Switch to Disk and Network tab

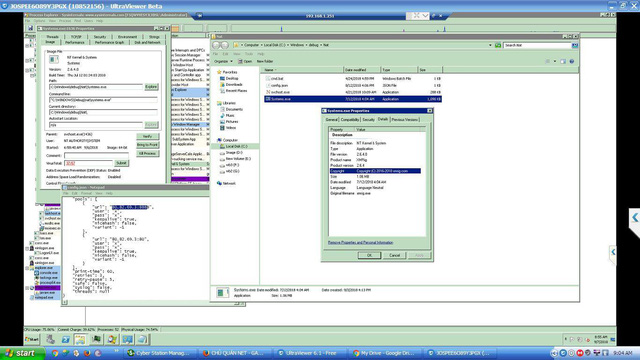(147, 42)
